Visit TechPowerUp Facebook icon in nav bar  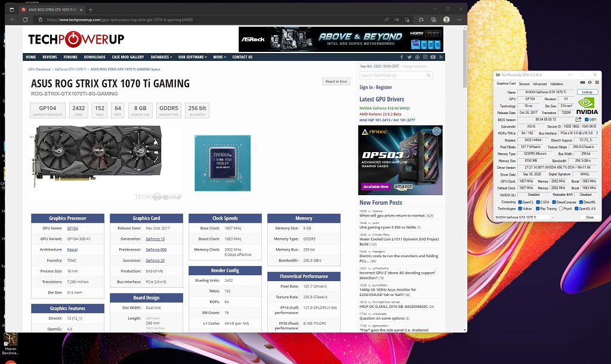[402, 57]
